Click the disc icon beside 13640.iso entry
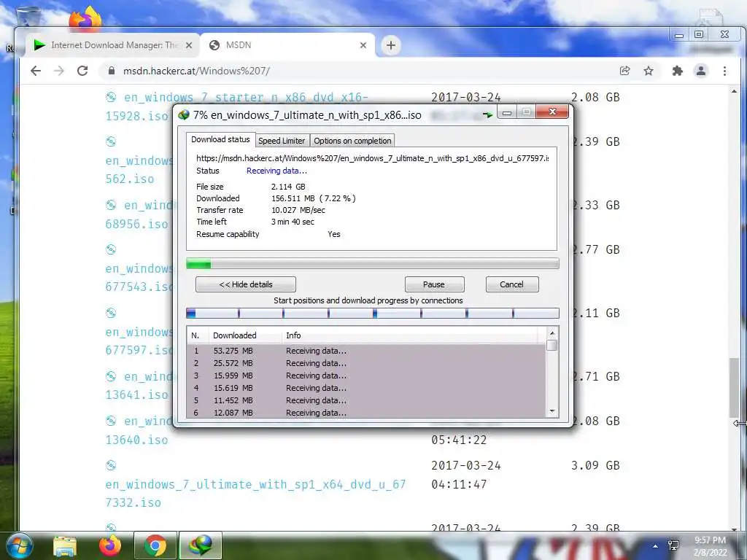Screen dimensions: 747x560 (x=111, y=421)
